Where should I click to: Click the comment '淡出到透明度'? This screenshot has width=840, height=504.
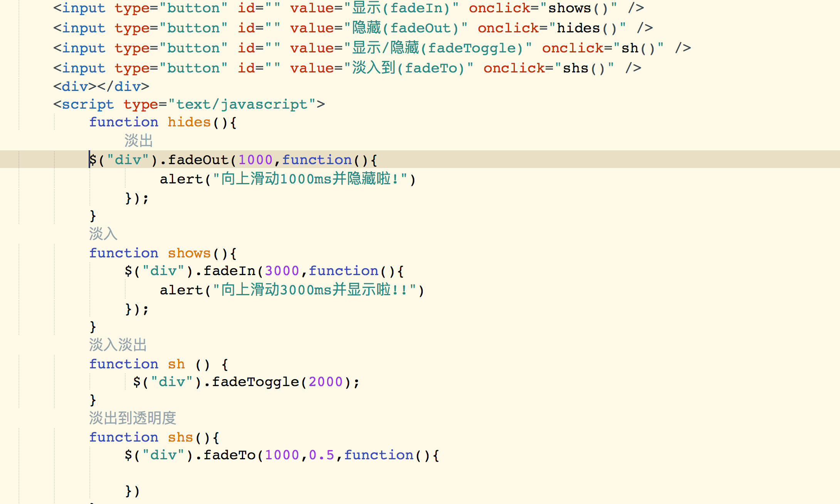pos(133,418)
